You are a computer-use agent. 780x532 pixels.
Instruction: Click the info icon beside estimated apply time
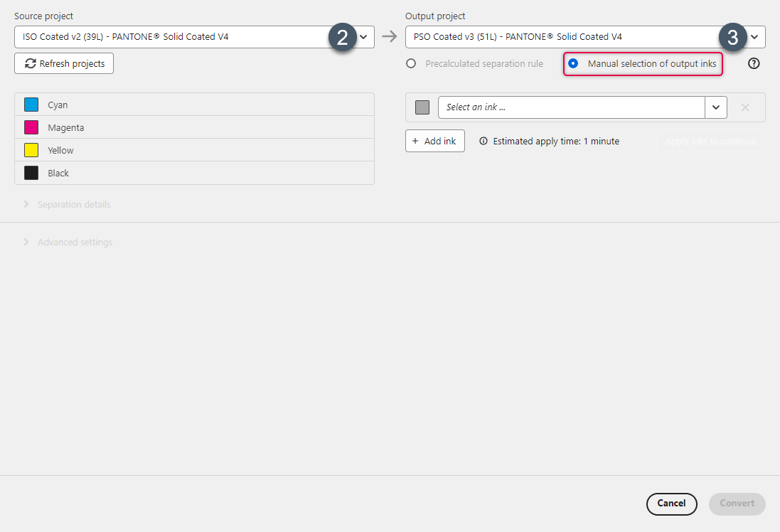(485, 141)
